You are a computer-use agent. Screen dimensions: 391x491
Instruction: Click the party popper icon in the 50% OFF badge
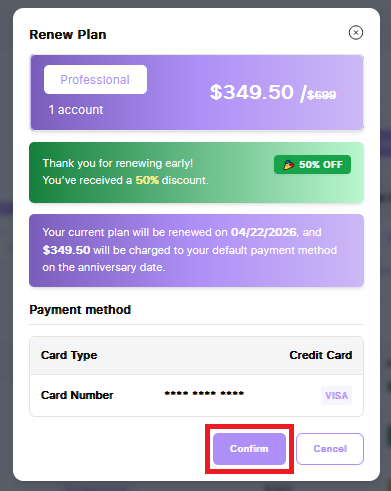coord(289,164)
